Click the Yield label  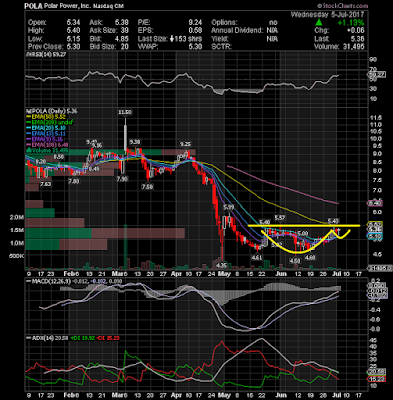[219, 39]
